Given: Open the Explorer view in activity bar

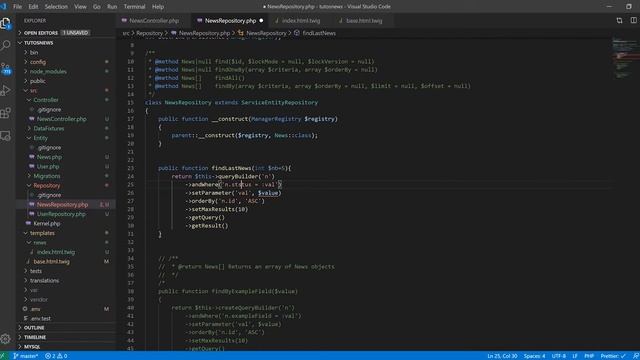Looking at the screenshot, I should pyautogui.click(x=6, y=23).
